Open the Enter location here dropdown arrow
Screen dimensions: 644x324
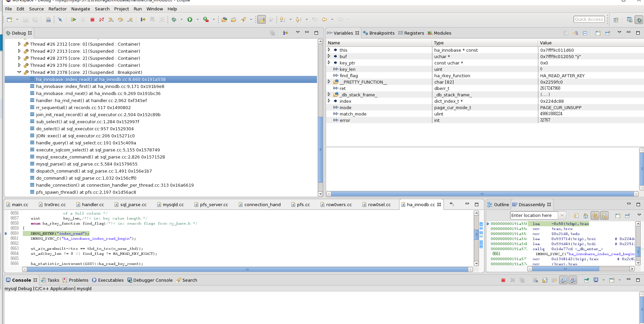click(x=562, y=216)
